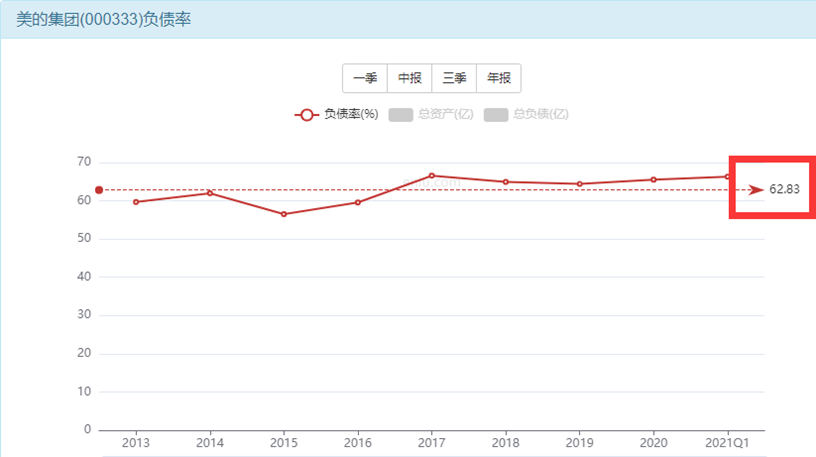Click the 美的集团(000333)负债率 title
This screenshot has height=457, width=816.
click(x=104, y=19)
